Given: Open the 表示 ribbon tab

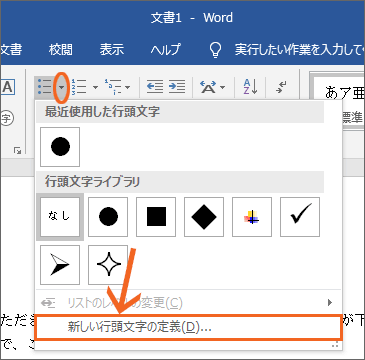Looking at the screenshot, I should 112,50.
